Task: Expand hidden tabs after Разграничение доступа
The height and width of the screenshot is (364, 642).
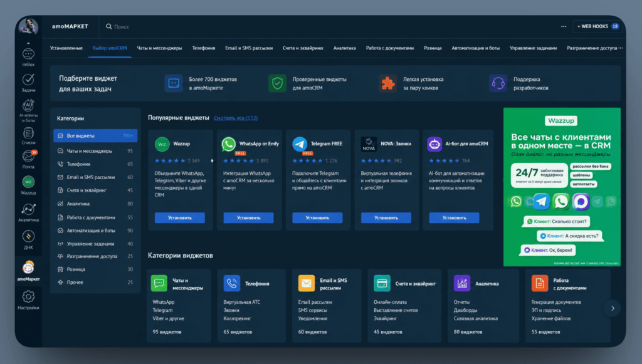Action: (x=621, y=48)
